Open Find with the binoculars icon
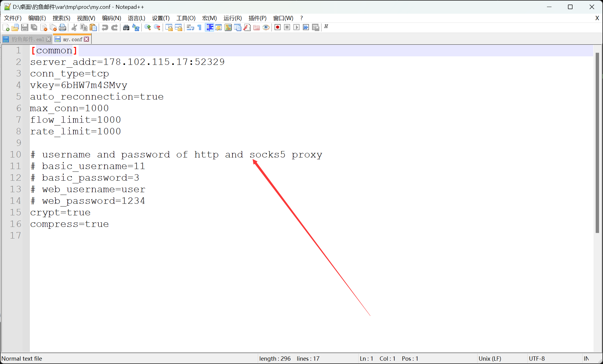 click(x=126, y=27)
